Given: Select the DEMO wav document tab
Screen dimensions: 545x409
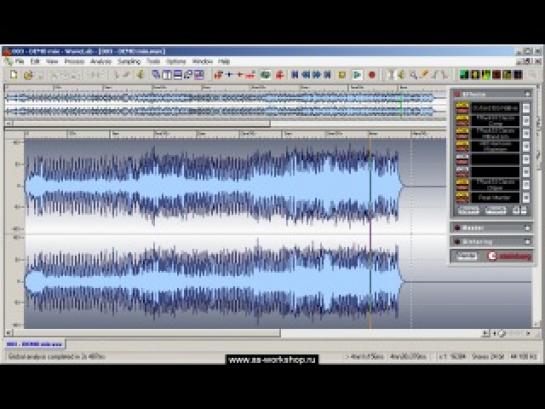Looking at the screenshot, I should [34, 344].
